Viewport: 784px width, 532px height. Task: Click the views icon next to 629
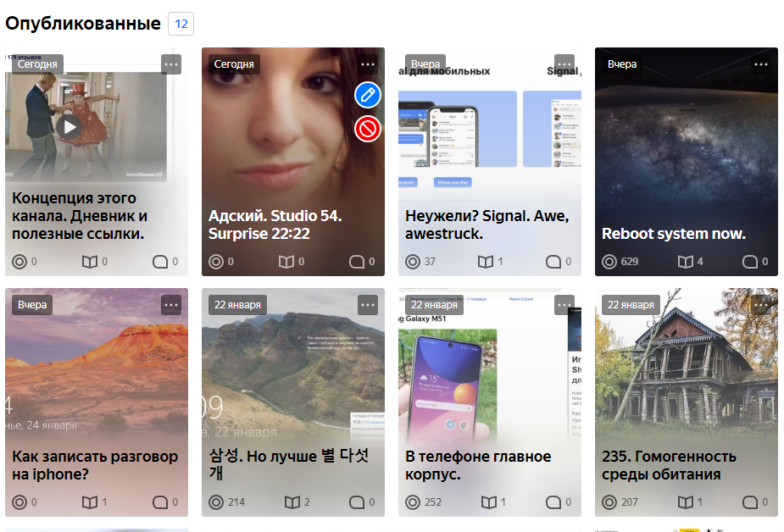tap(609, 262)
